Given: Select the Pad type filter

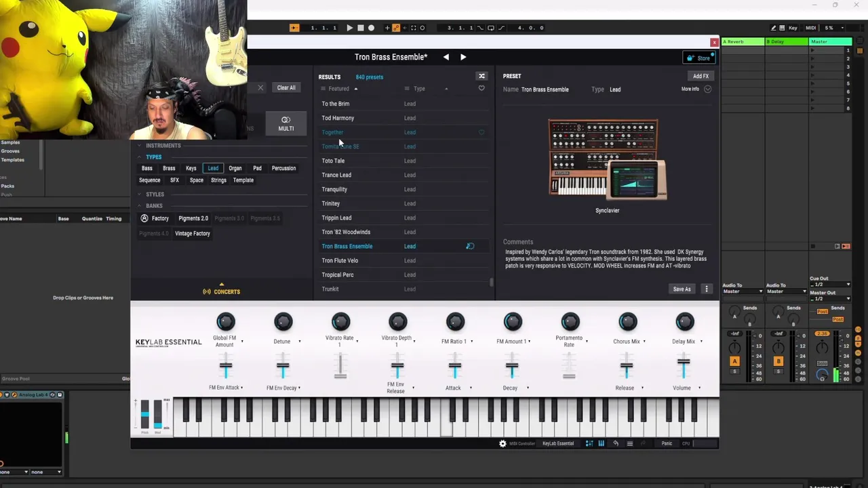Looking at the screenshot, I should [257, 168].
